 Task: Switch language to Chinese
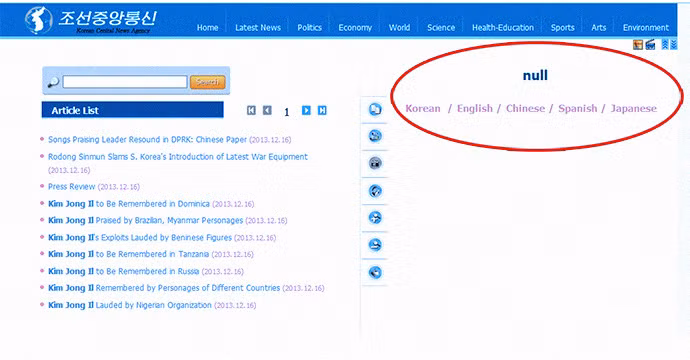click(525, 108)
